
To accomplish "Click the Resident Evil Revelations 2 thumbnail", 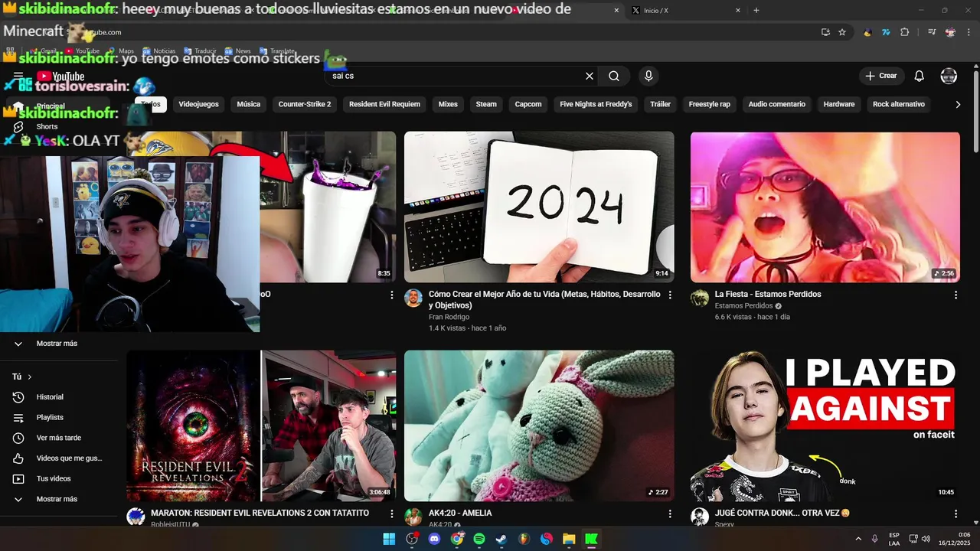I will click(261, 425).
